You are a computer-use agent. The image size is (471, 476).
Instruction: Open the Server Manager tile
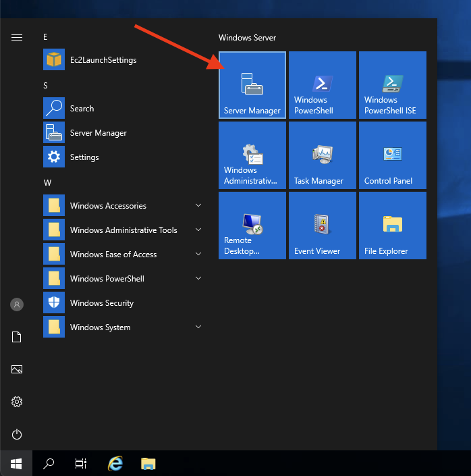point(252,85)
